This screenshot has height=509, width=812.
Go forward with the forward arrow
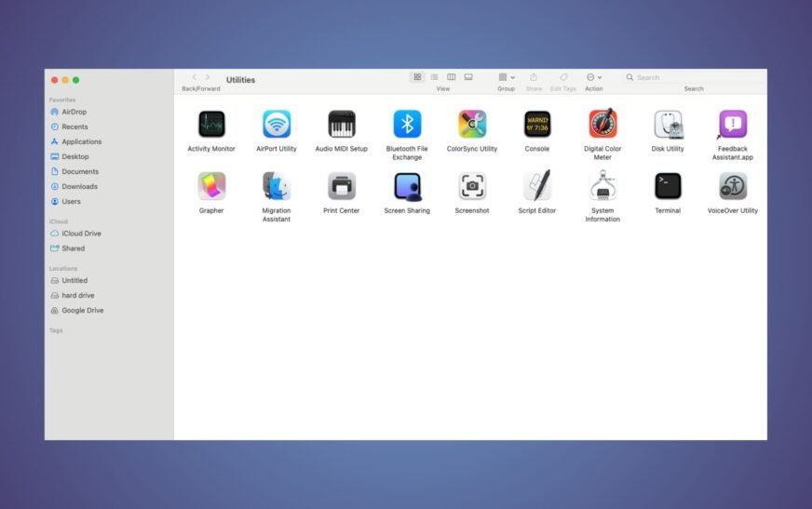tap(208, 77)
